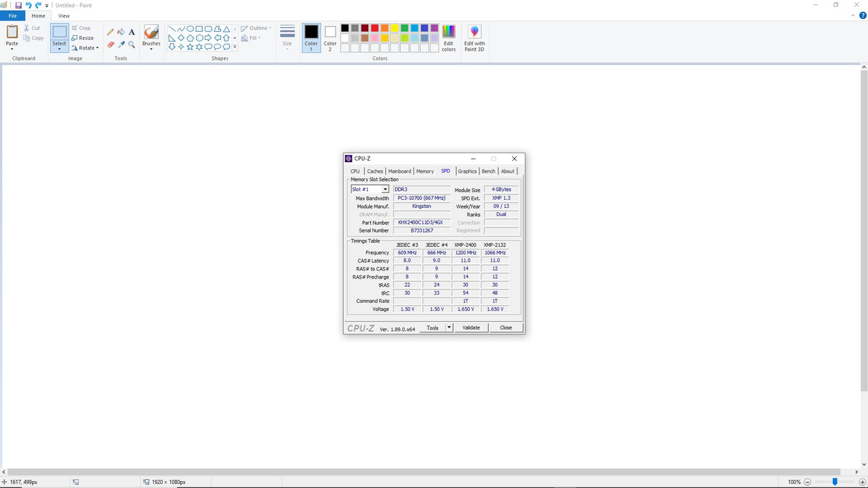This screenshot has height=488, width=868.
Task: Click the vertical scrollbar of the canvas
Action: click(863, 230)
